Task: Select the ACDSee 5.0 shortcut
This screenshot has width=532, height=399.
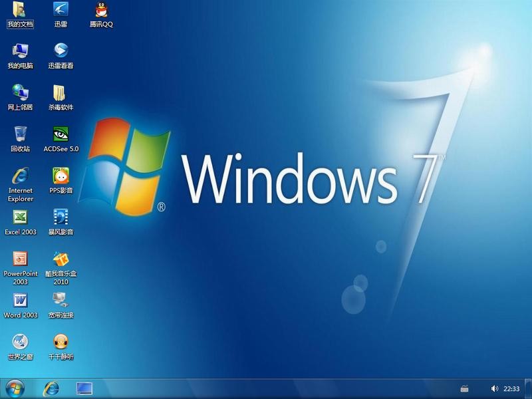Action: tap(61, 139)
